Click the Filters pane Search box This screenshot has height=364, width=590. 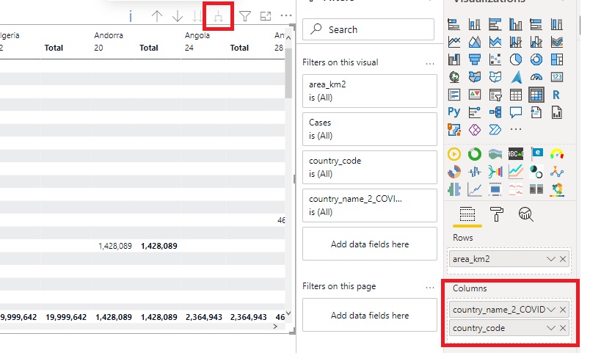(x=368, y=29)
